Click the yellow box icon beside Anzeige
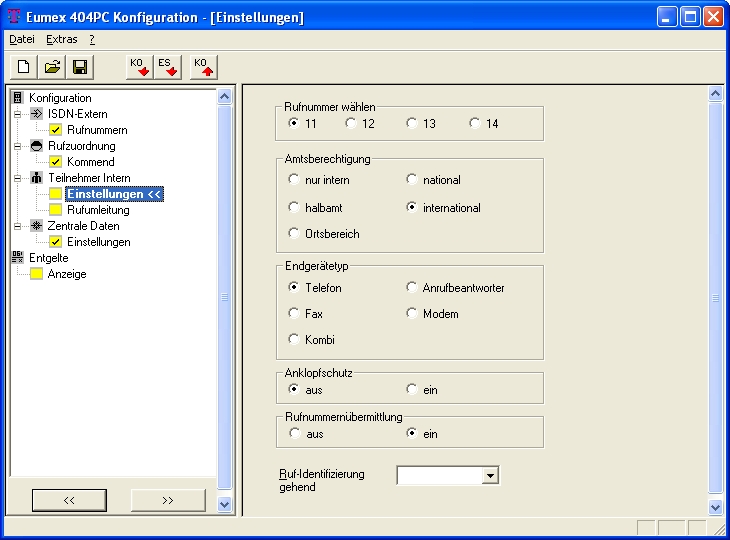This screenshot has width=730, height=540. (x=36, y=274)
